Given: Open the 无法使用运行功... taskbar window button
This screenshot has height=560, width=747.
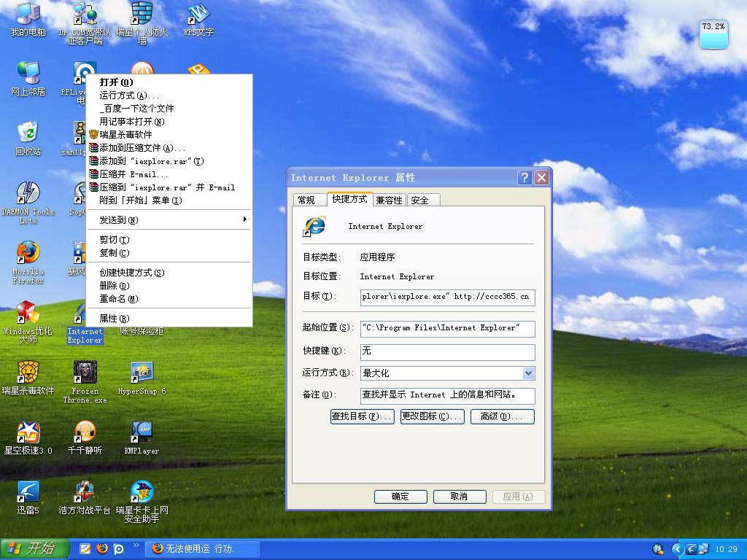Looking at the screenshot, I should (202, 549).
